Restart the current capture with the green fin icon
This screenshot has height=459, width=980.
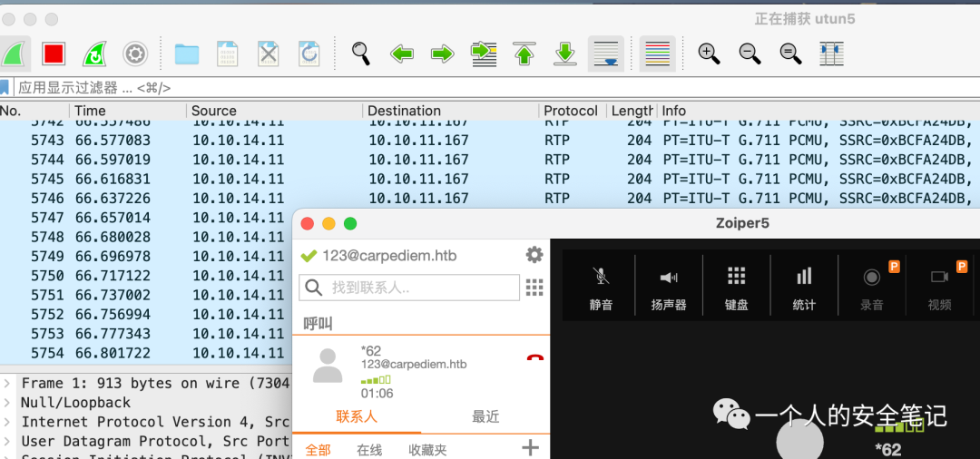click(94, 54)
